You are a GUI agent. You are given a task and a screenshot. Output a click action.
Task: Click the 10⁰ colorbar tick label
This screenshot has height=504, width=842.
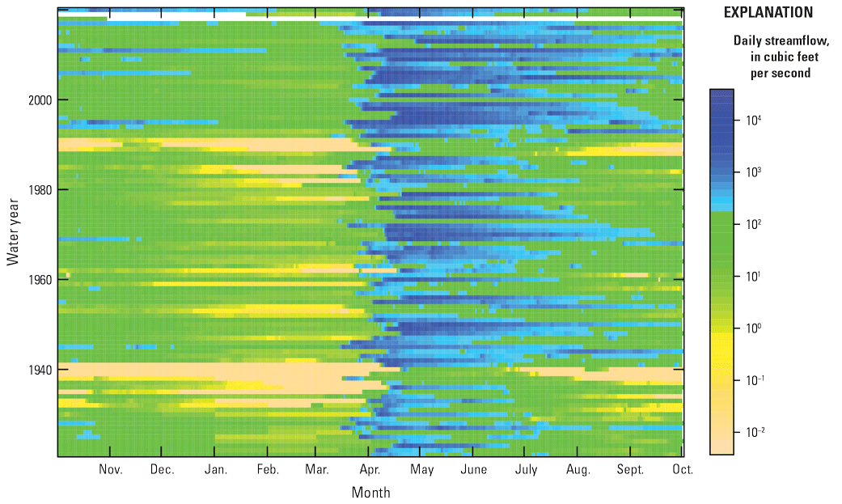click(754, 328)
